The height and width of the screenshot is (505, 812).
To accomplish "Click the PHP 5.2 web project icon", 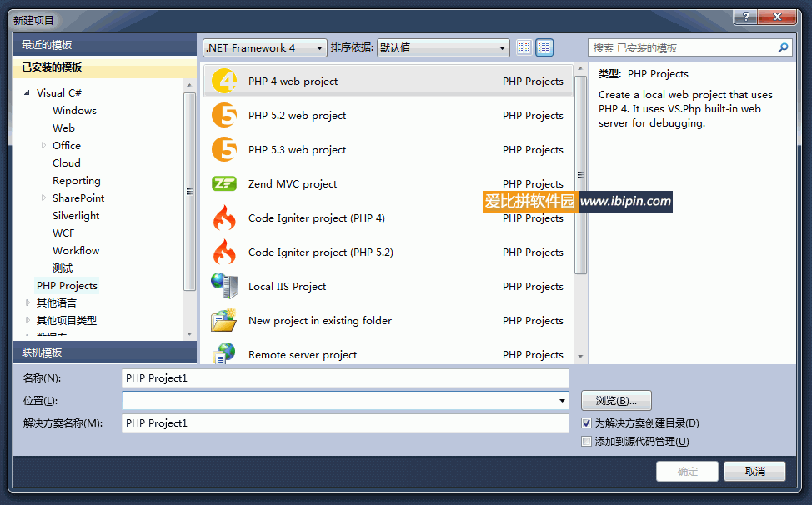I will pos(224,115).
